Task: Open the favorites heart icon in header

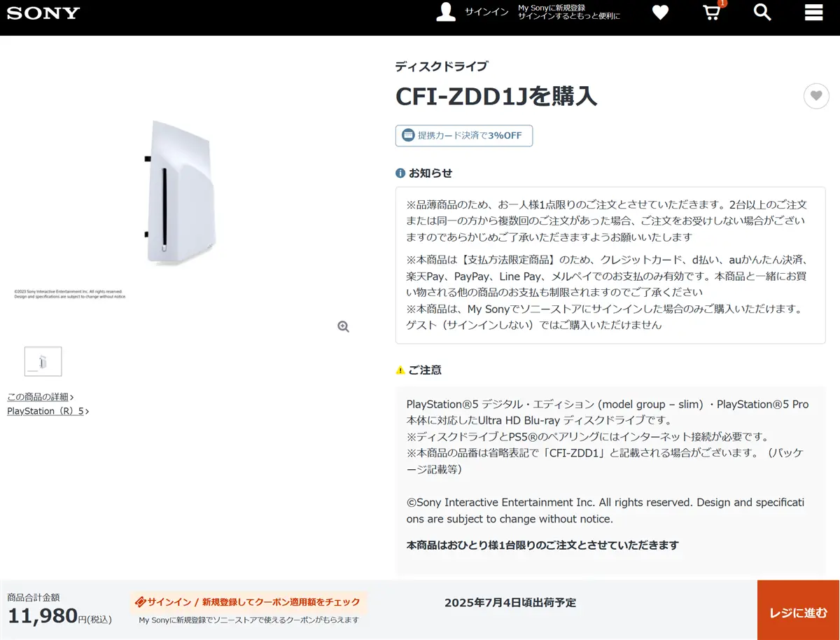Action: point(660,12)
